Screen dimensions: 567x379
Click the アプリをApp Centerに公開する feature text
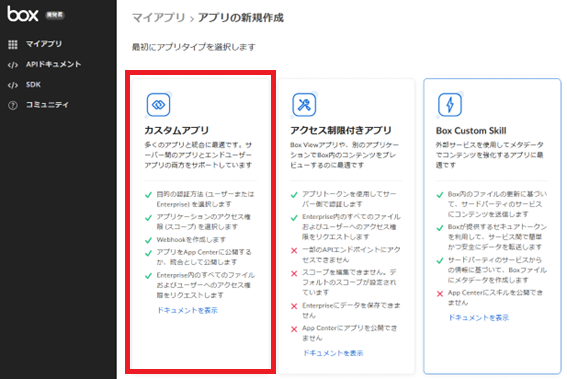tap(204, 257)
